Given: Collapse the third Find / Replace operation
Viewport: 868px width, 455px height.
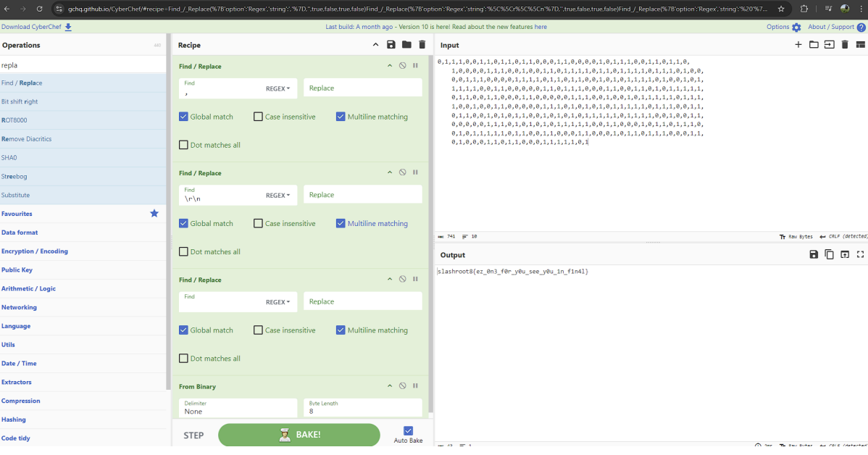Looking at the screenshot, I should (390, 279).
